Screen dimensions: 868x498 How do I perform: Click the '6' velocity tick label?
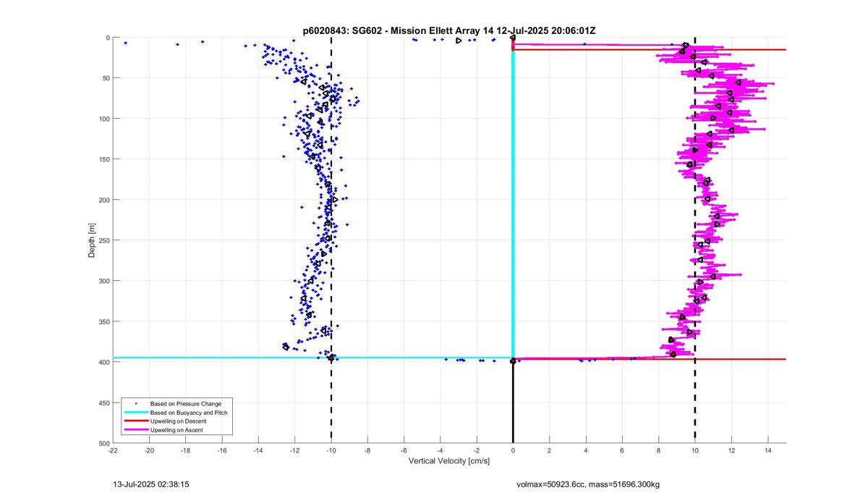pyautogui.click(x=622, y=450)
